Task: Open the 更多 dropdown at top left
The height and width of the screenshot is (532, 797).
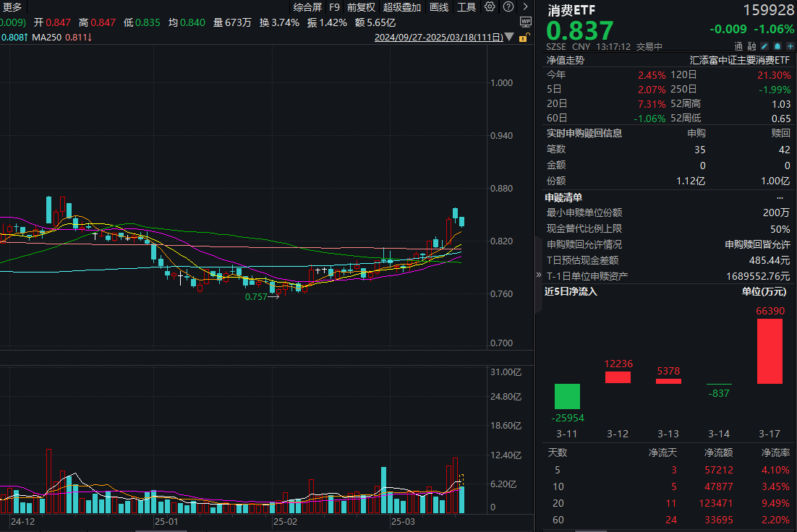Action: pyautogui.click(x=12, y=7)
